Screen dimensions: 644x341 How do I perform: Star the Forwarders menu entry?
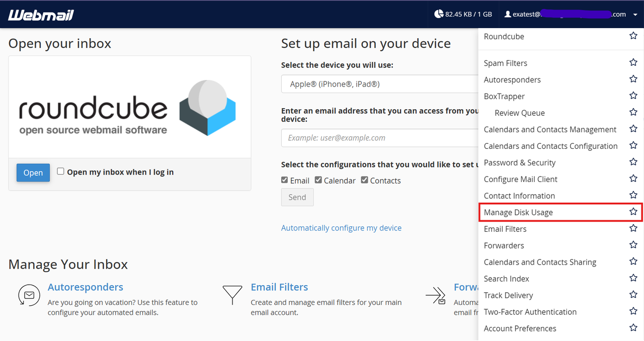click(x=633, y=245)
